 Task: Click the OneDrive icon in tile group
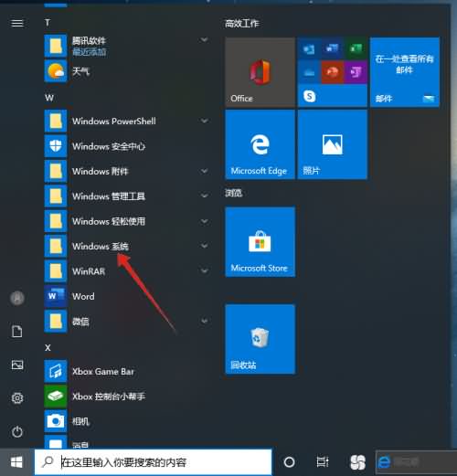tap(309, 72)
